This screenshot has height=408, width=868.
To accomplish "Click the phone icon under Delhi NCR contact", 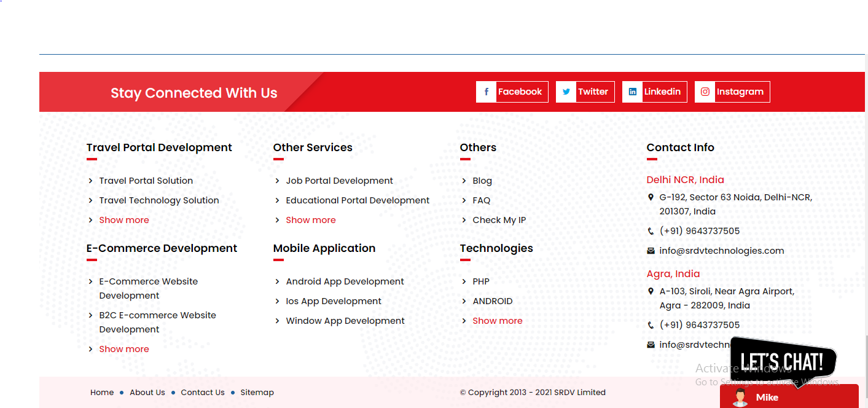I will pyautogui.click(x=651, y=231).
